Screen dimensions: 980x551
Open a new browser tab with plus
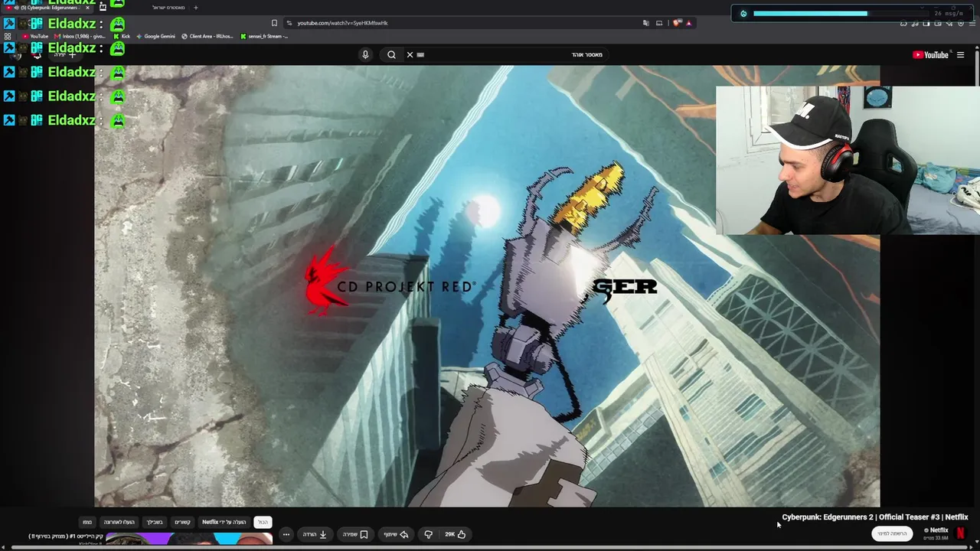click(195, 8)
